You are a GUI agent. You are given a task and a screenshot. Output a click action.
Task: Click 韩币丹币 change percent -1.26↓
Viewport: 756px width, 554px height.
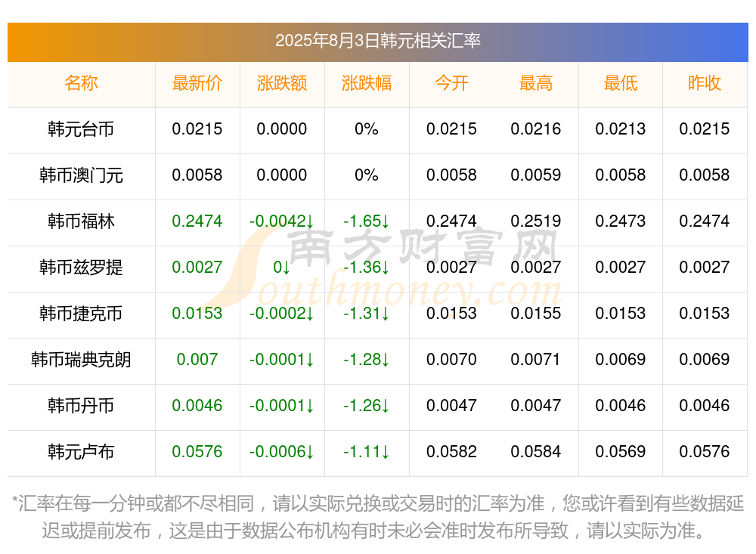(x=367, y=405)
